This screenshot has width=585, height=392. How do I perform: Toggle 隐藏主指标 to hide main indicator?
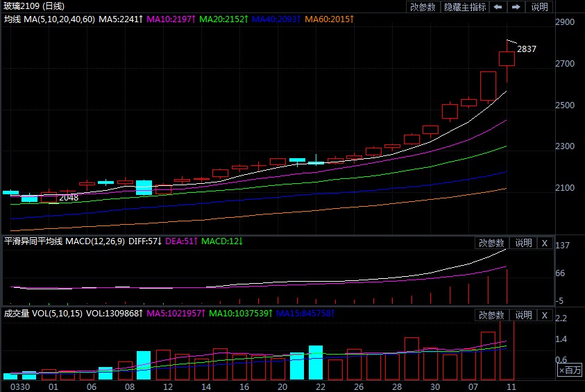(x=466, y=7)
